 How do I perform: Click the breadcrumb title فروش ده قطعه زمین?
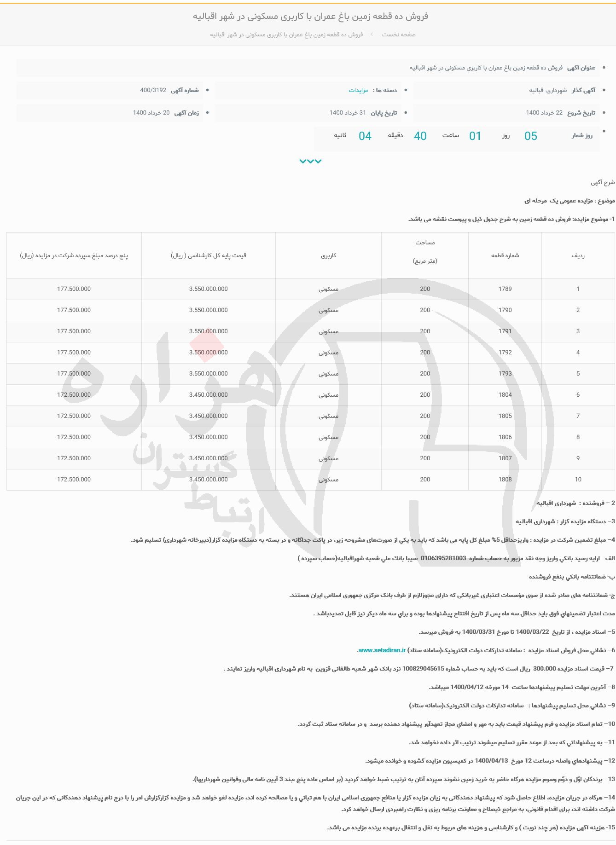pyautogui.click(x=286, y=35)
